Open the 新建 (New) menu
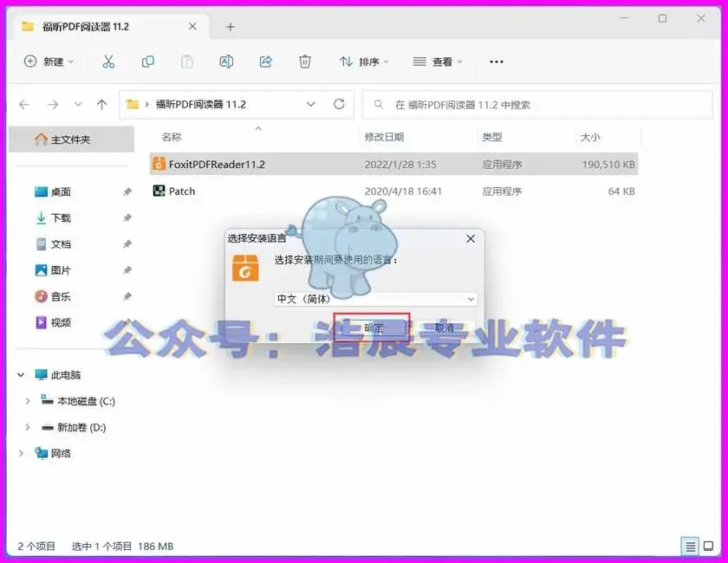Viewport: 728px width, 563px height. [x=49, y=61]
